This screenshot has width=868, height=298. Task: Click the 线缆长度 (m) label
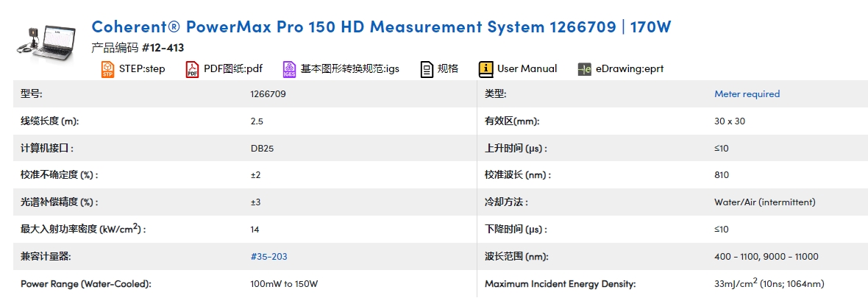pos(49,121)
